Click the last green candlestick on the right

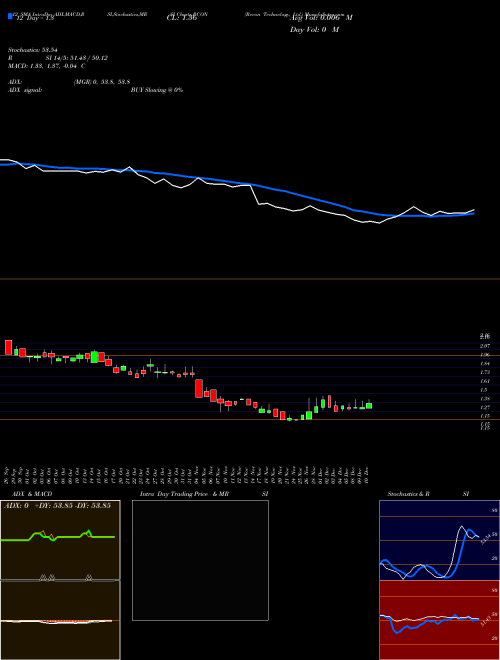tap(369, 406)
